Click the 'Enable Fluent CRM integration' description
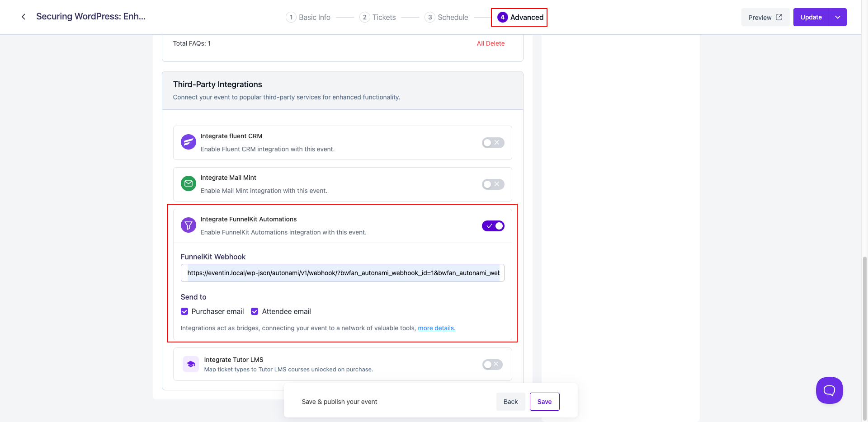Viewport: 868px width, 422px height. pyautogui.click(x=268, y=149)
